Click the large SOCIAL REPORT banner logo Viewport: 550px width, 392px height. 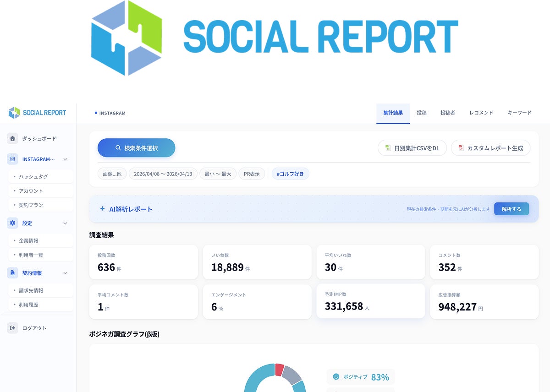tap(274, 38)
